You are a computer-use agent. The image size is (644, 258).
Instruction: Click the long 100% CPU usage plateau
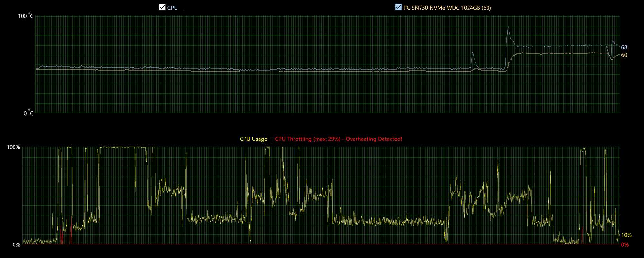(x=118, y=147)
